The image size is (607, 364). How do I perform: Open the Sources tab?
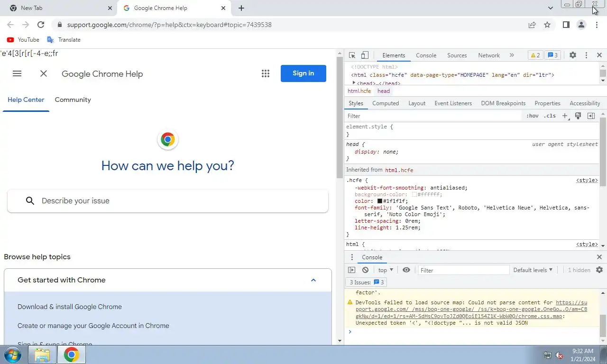(x=457, y=55)
